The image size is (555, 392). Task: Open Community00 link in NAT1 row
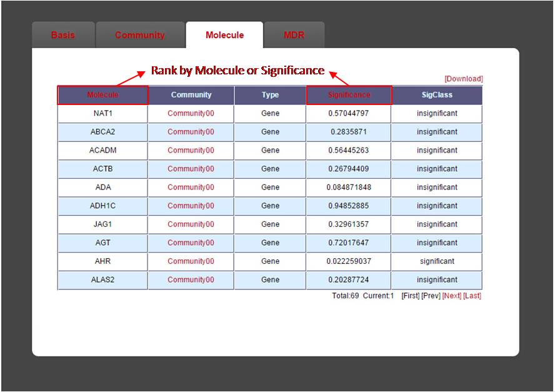point(191,113)
